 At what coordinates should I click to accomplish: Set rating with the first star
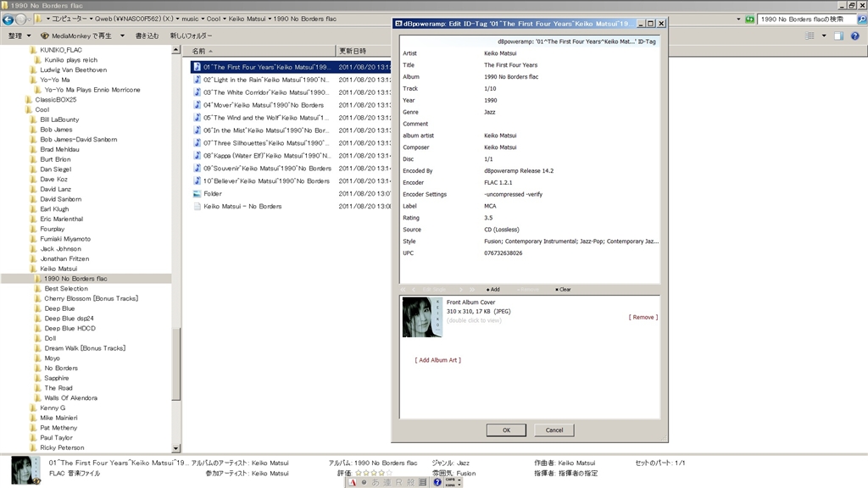click(359, 473)
